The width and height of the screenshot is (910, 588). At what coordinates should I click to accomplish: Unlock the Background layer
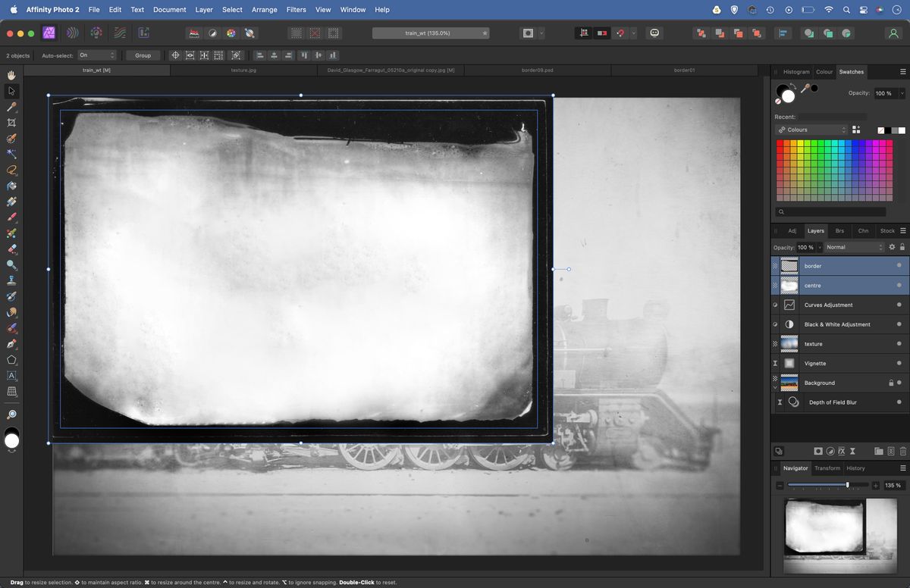890,382
